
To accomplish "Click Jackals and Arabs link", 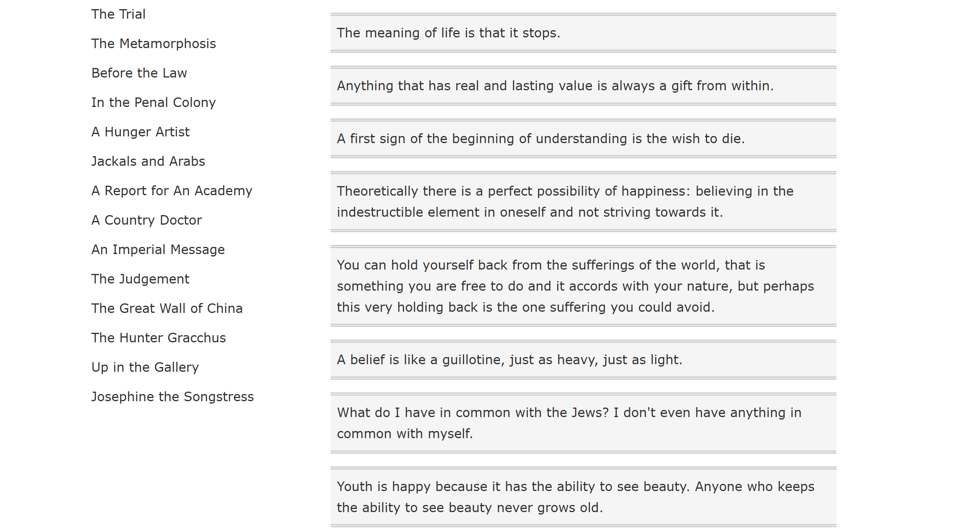I will 148,161.
